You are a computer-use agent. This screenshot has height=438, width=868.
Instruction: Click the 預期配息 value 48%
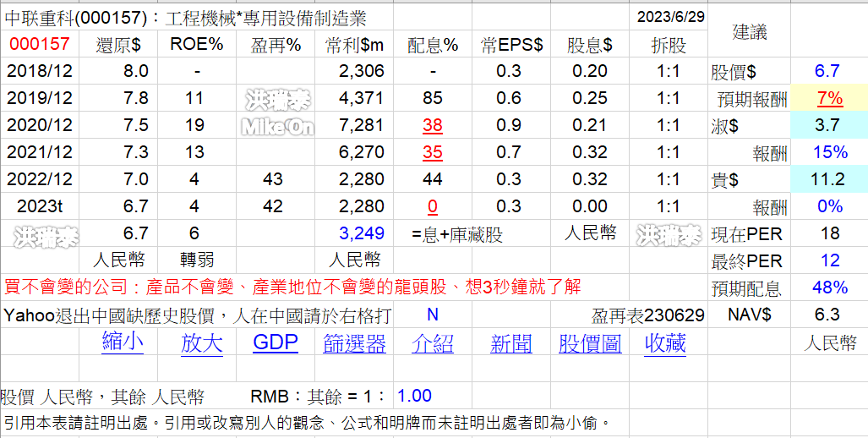point(830,287)
